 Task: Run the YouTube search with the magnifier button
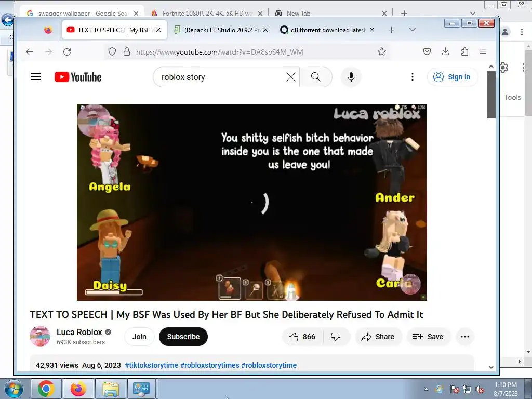(316, 77)
